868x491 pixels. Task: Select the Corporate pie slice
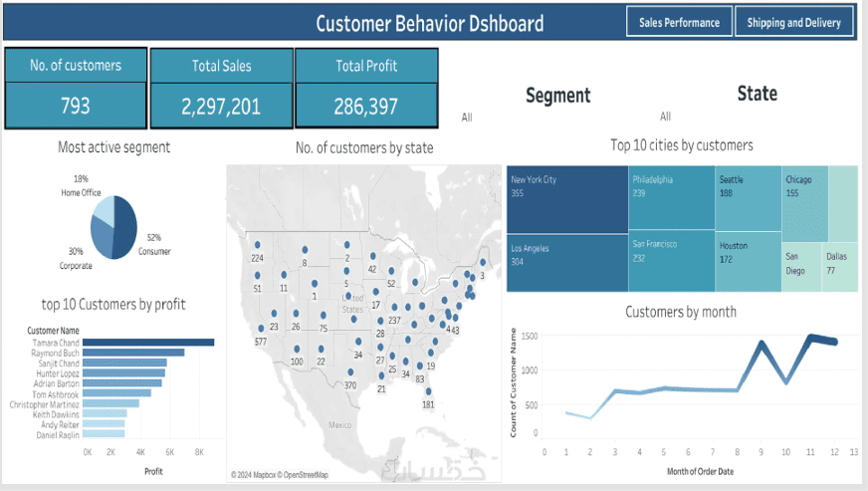pyautogui.click(x=102, y=239)
